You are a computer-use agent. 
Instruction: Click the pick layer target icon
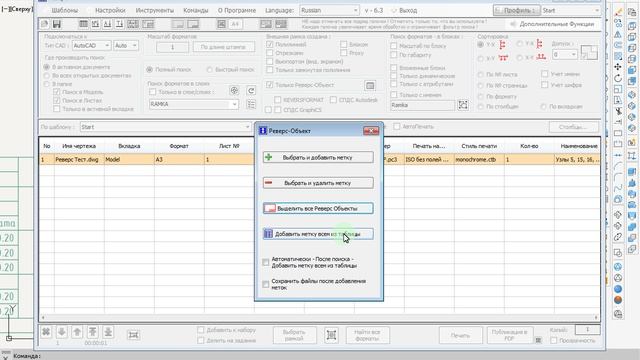coord(234,91)
